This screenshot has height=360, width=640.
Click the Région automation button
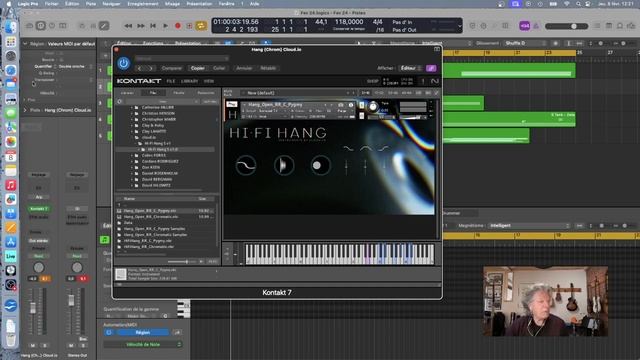tap(142, 332)
